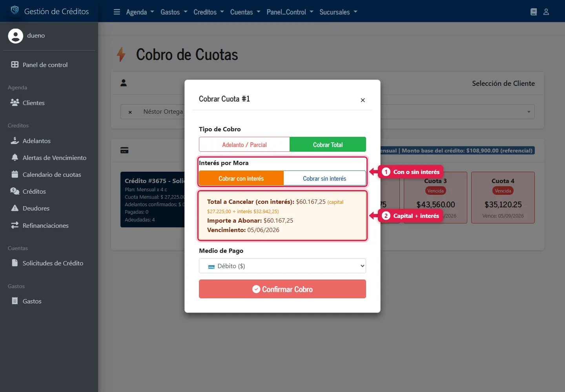Screen dimensions: 565x392
Task: Expand the Agenda menu
Action: 140,12
